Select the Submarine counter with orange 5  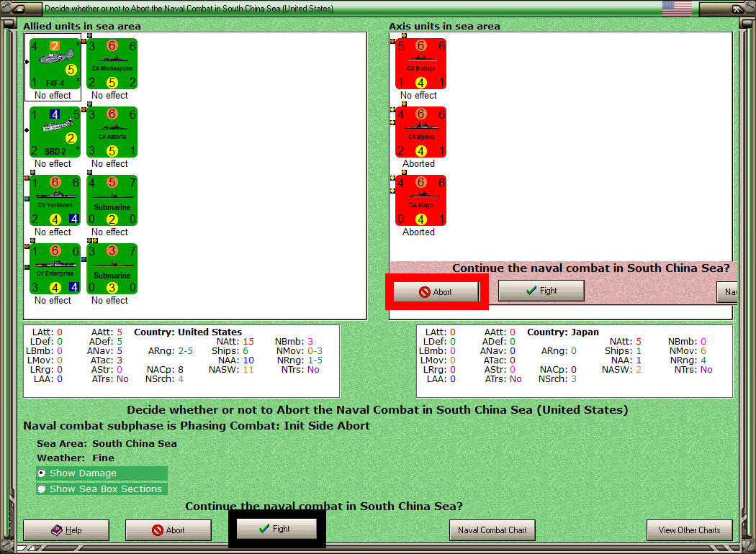click(x=112, y=201)
